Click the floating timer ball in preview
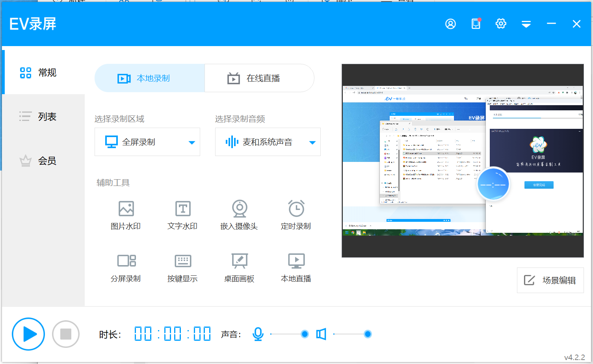The image size is (593, 364). 493,184
